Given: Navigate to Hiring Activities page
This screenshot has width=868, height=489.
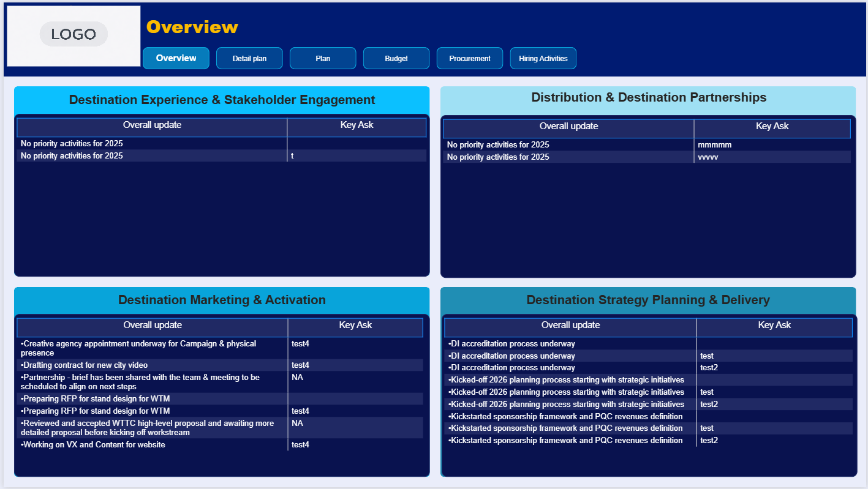Looking at the screenshot, I should pyautogui.click(x=543, y=59).
